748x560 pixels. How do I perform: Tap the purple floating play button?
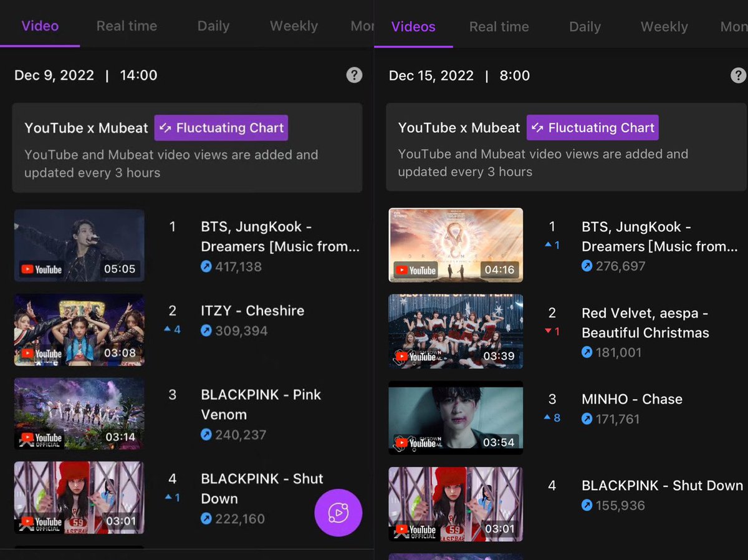click(338, 513)
